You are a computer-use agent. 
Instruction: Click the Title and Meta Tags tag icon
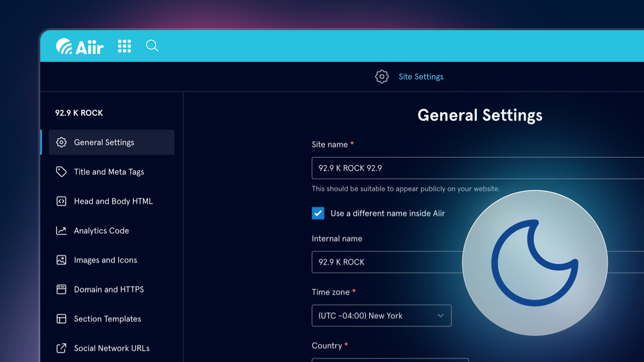[x=61, y=172]
